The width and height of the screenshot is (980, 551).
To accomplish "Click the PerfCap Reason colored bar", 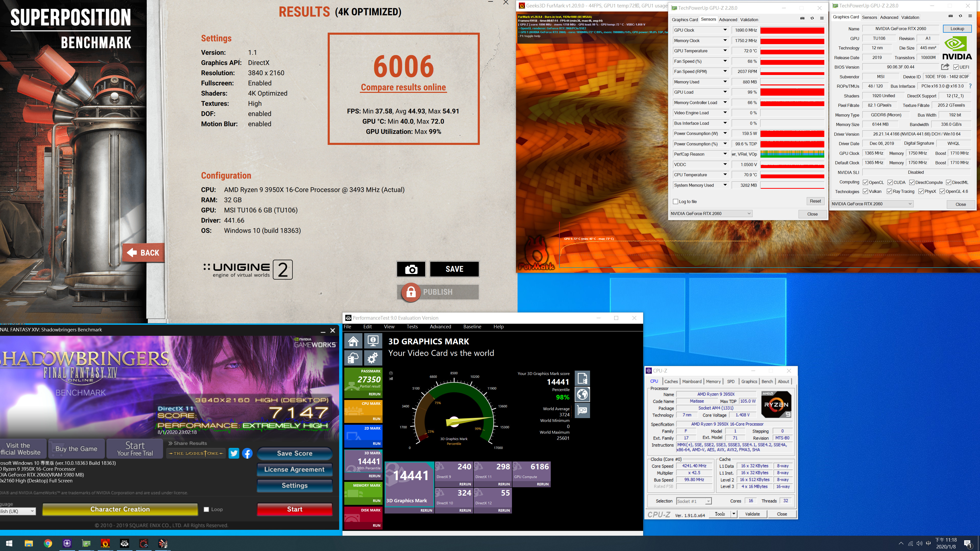I will click(792, 154).
